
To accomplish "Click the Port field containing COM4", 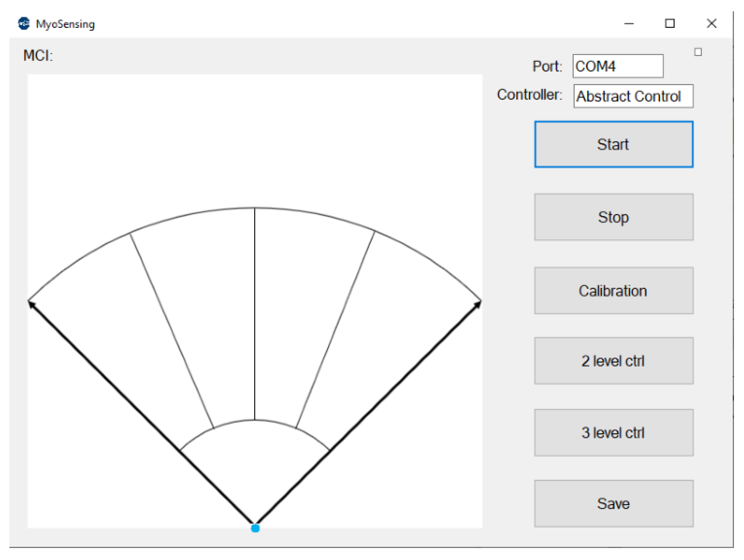I will click(x=618, y=66).
